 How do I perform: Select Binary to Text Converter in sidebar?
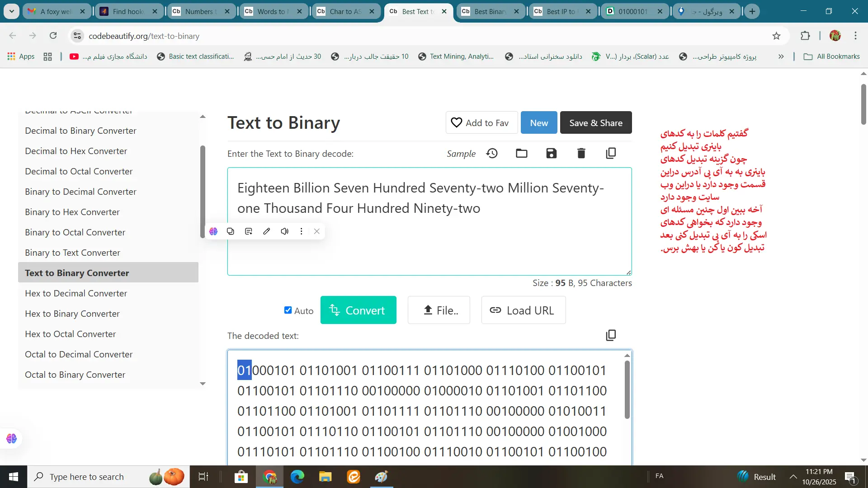click(72, 253)
